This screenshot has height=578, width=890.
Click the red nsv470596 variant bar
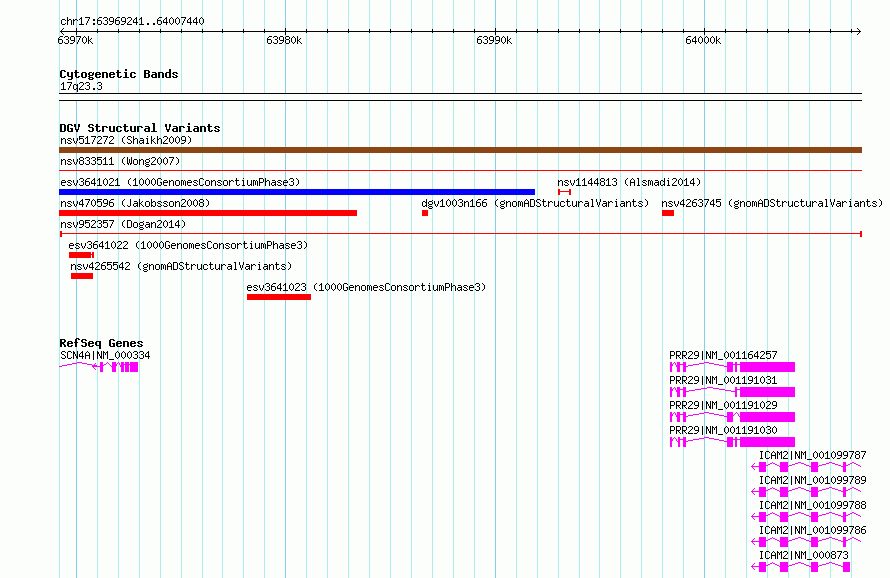click(x=208, y=213)
